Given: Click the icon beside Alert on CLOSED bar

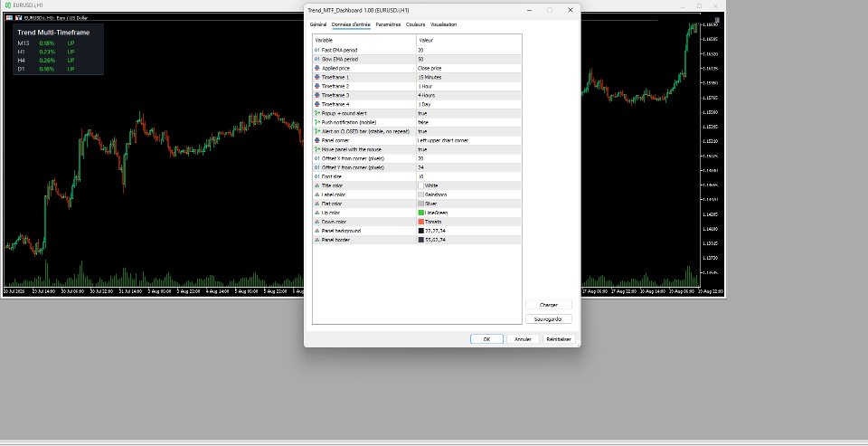Looking at the screenshot, I should pos(317,131).
